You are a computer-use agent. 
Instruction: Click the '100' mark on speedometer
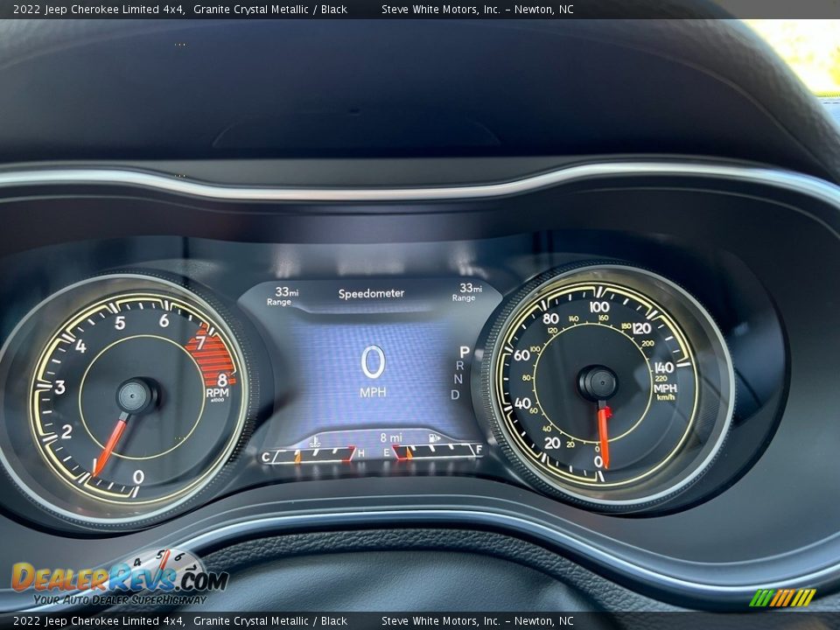598,307
